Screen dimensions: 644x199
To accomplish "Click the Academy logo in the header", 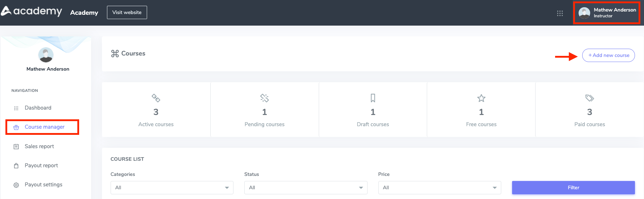I will (x=31, y=12).
